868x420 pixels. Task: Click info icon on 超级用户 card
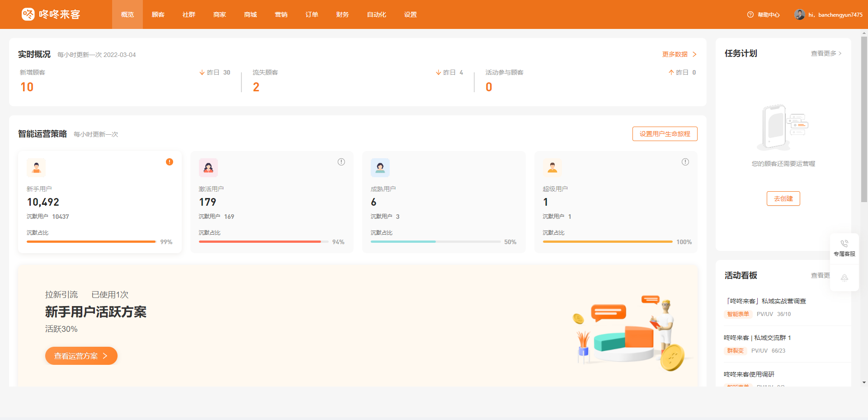pyautogui.click(x=685, y=162)
